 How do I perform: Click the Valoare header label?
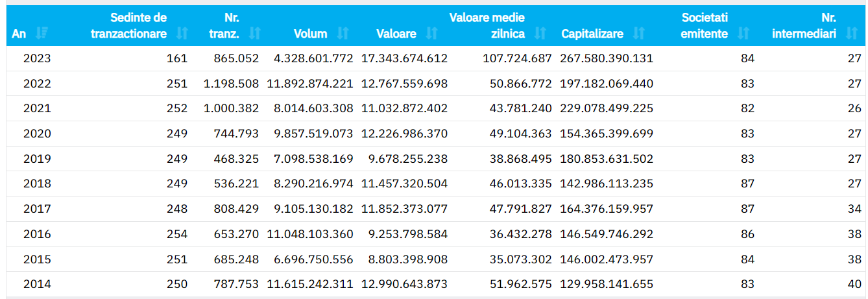(396, 34)
